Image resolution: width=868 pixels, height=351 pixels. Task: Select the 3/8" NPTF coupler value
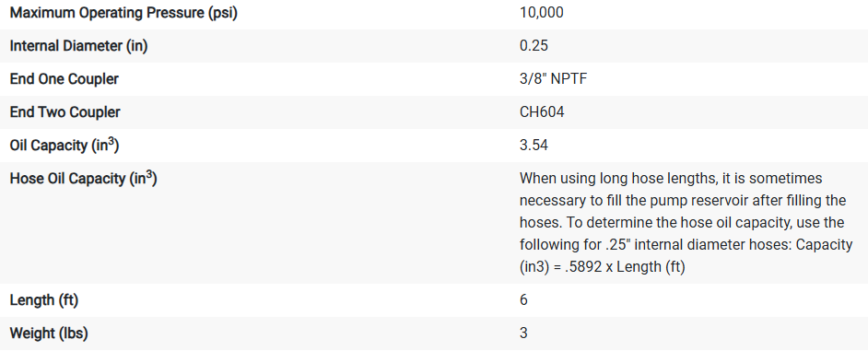click(x=553, y=79)
